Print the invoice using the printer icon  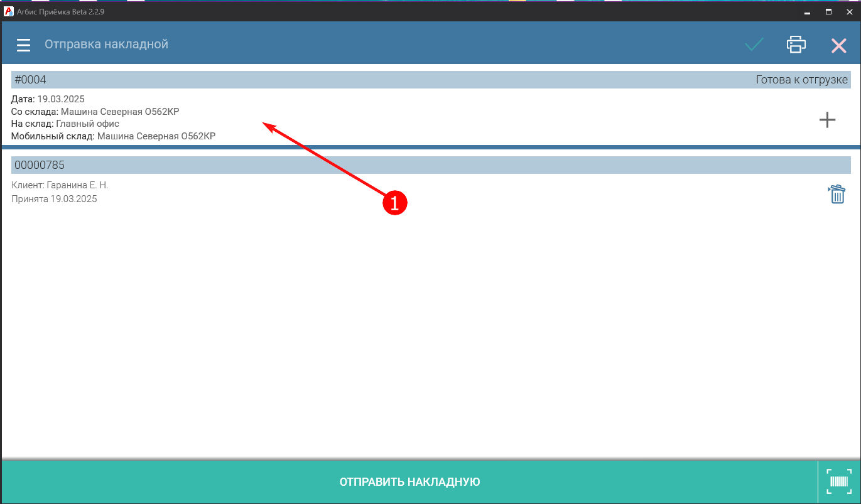click(796, 45)
